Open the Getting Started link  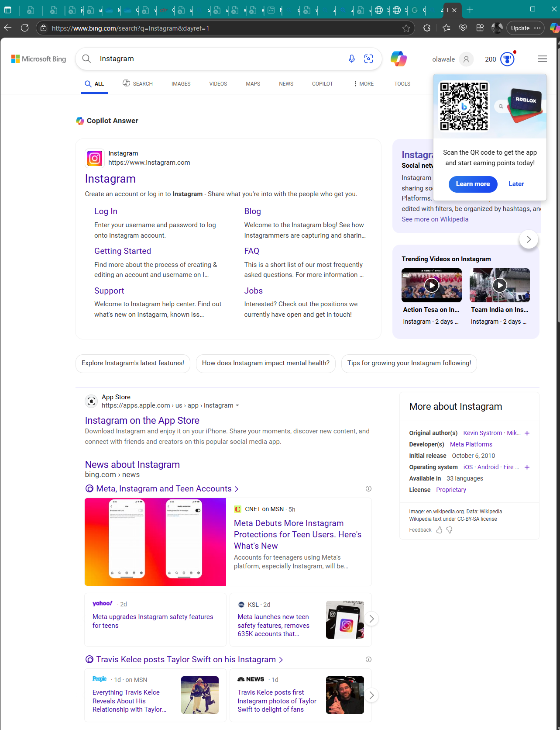click(x=123, y=251)
